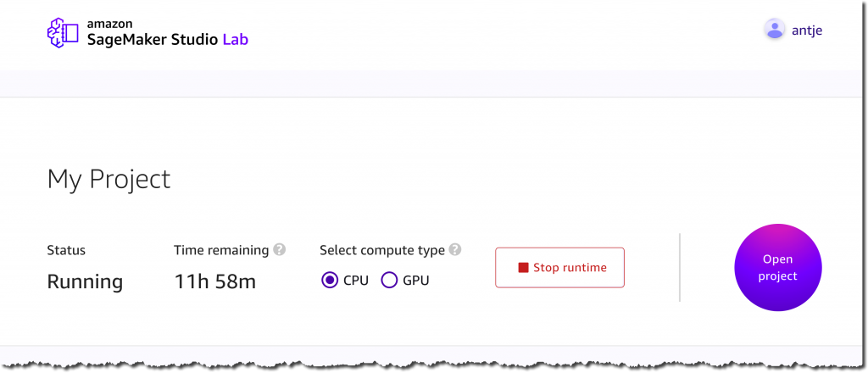Click the Status label
This screenshot has height=373, width=868.
point(66,250)
